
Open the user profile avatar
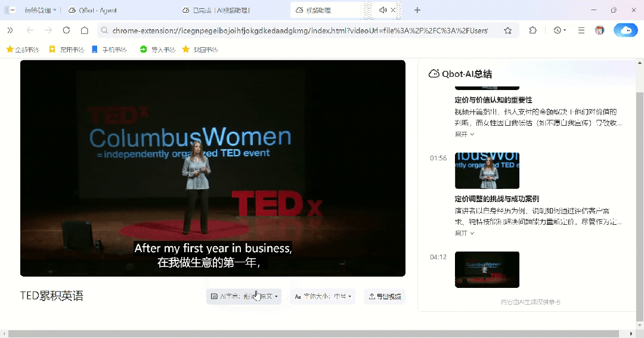pyautogui.click(x=600, y=30)
